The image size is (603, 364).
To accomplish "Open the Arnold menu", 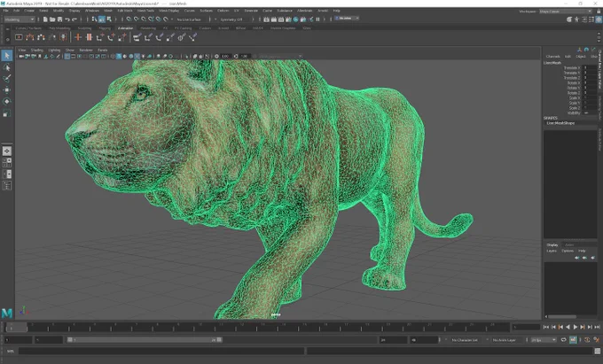I will pyautogui.click(x=323, y=11).
